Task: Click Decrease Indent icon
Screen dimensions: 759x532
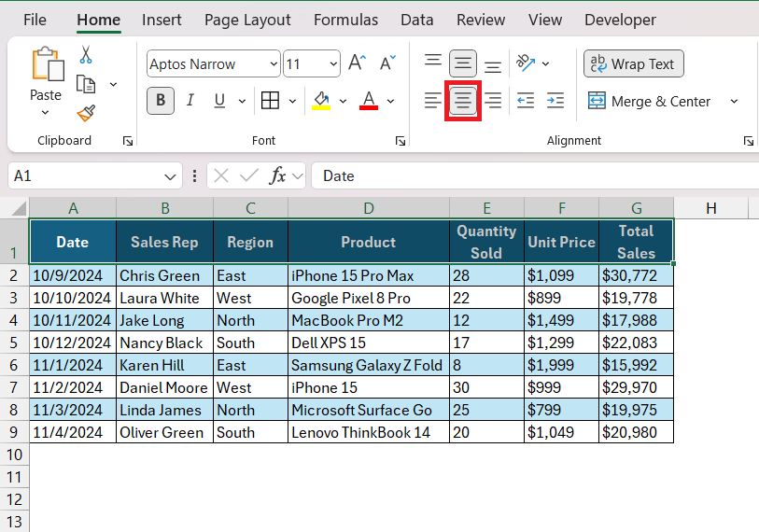Action: point(526,101)
